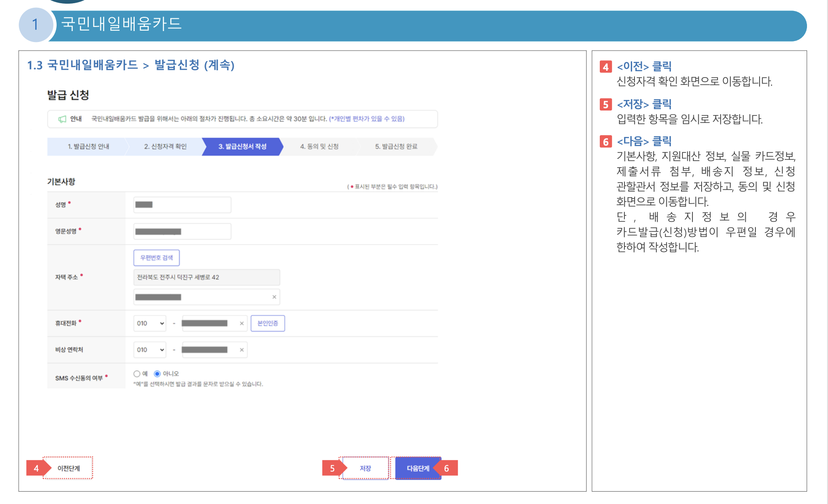Click the 영문성명 input field
The width and height of the screenshot is (828, 504).
click(182, 231)
